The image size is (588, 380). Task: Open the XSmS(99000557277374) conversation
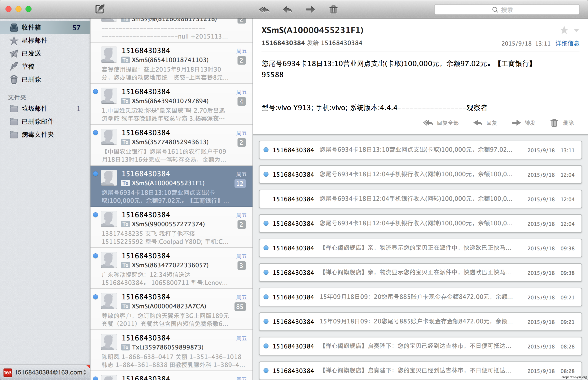click(171, 227)
